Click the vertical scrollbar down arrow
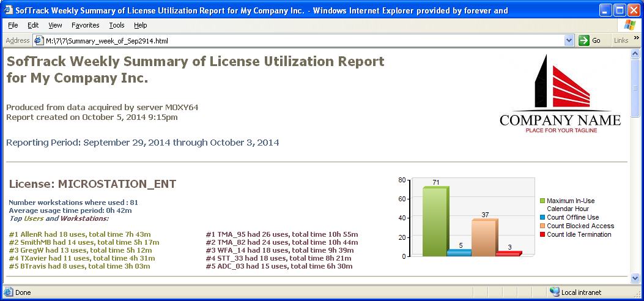Image resolution: width=644 pixels, height=301 pixels. click(x=635, y=278)
